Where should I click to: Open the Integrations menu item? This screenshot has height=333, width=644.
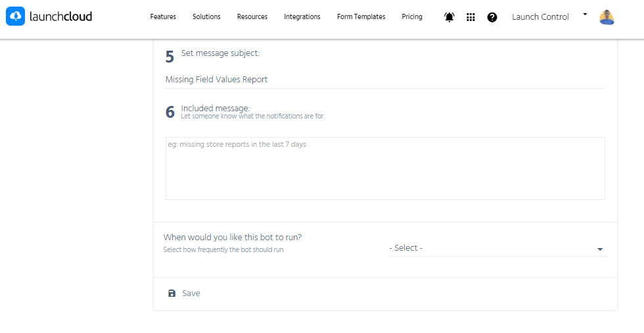click(x=302, y=17)
